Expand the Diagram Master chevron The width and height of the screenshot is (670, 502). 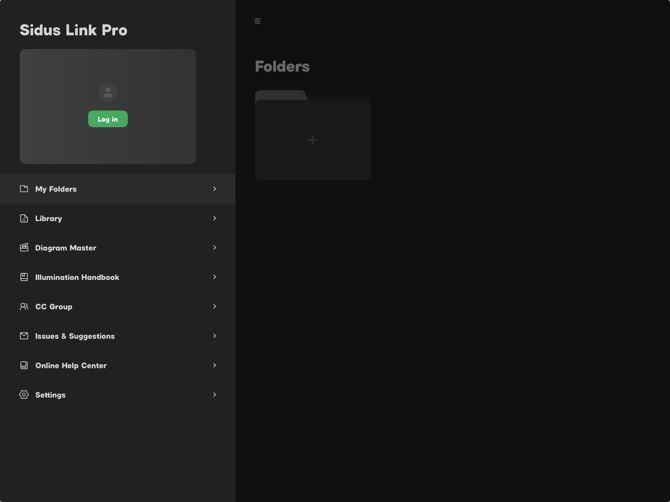[x=215, y=248]
